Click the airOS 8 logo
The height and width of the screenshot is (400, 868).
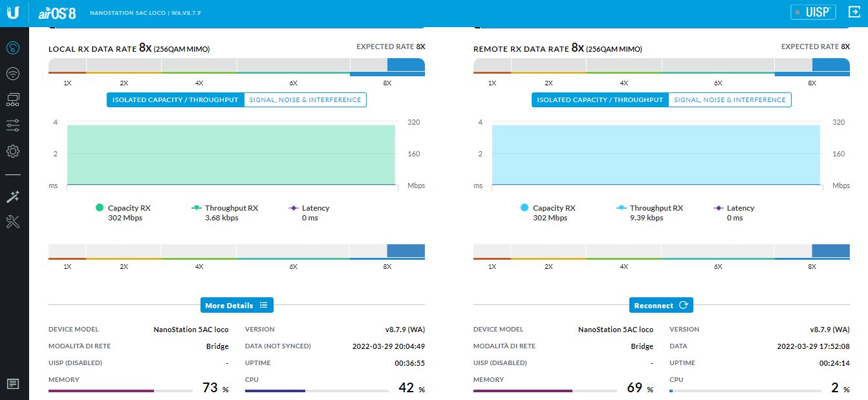point(57,13)
